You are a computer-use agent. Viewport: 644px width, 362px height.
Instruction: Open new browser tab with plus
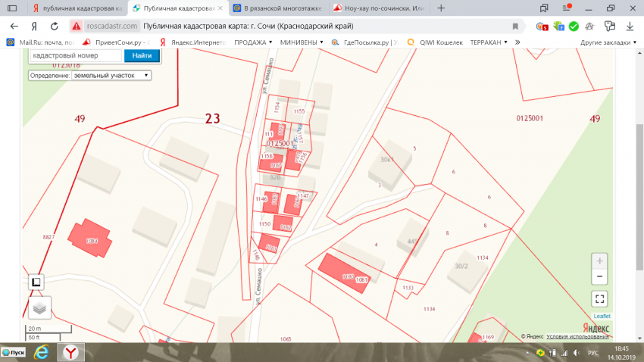pyautogui.click(x=441, y=8)
